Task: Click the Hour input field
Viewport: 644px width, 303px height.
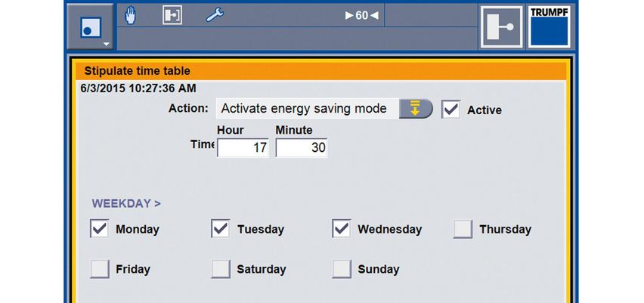Action: tap(243, 148)
